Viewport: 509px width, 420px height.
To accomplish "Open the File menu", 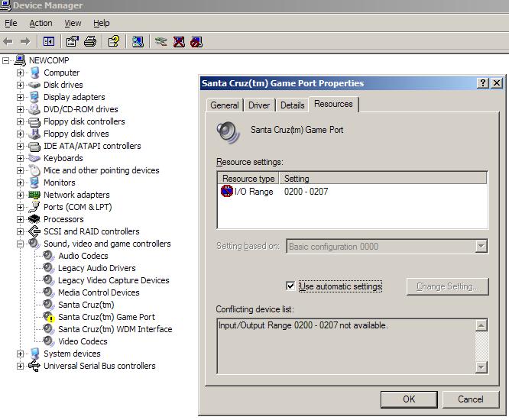I will coord(11,23).
